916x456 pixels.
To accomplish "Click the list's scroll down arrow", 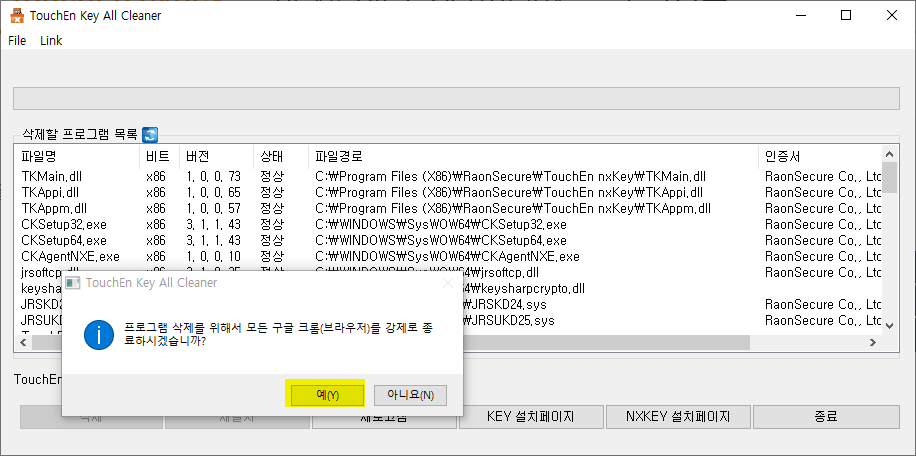I will (890, 326).
